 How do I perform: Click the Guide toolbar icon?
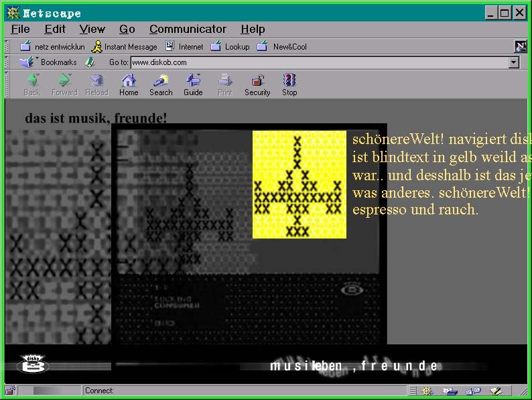point(193,84)
